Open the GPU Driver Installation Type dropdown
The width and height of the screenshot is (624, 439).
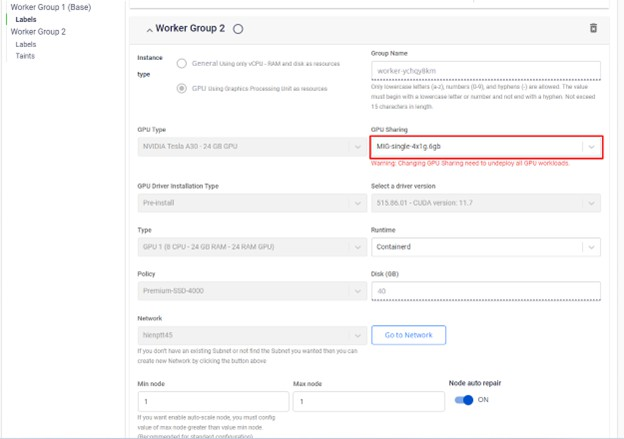pos(252,203)
